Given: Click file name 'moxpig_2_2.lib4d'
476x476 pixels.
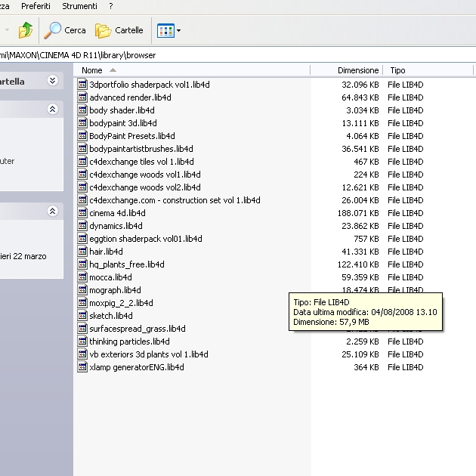Looking at the screenshot, I should [121, 303].
